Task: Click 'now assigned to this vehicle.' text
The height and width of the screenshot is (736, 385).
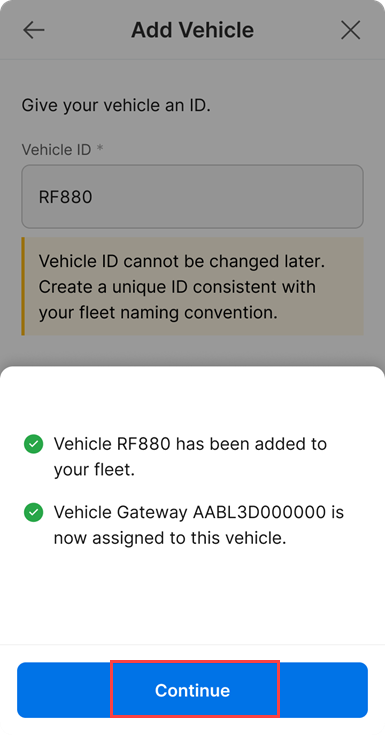Action: (x=170, y=538)
